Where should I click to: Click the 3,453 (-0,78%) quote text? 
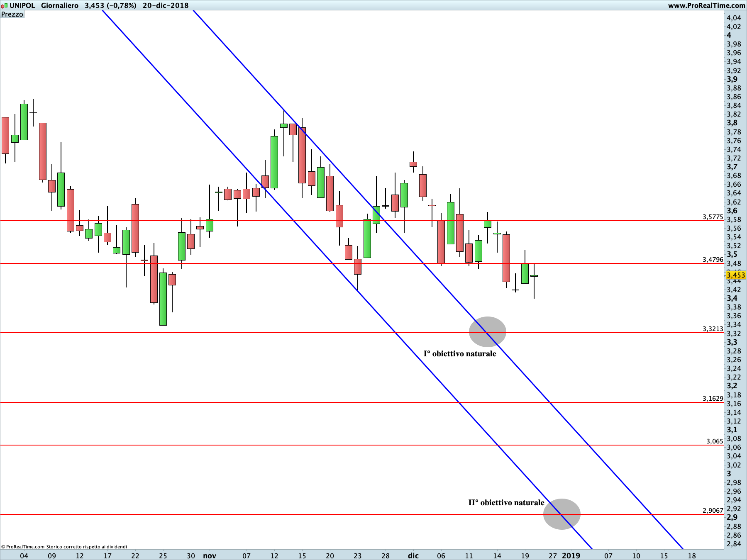(x=110, y=5)
